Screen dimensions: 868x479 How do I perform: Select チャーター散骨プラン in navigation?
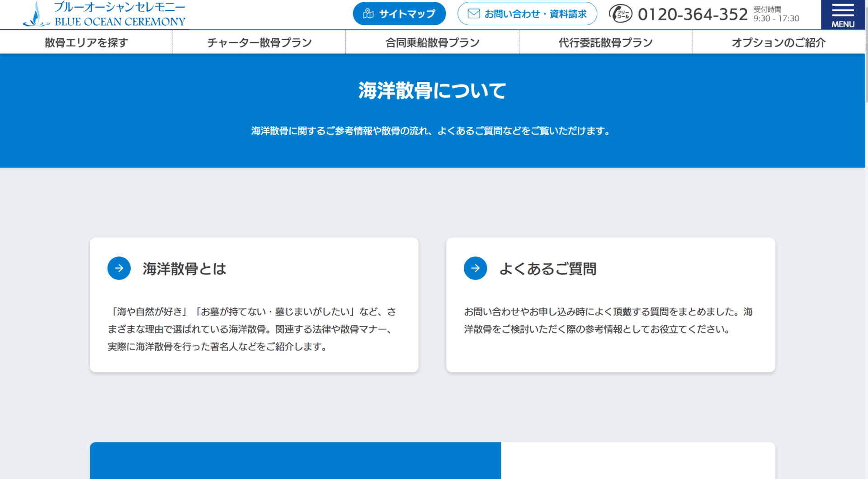coord(259,43)
